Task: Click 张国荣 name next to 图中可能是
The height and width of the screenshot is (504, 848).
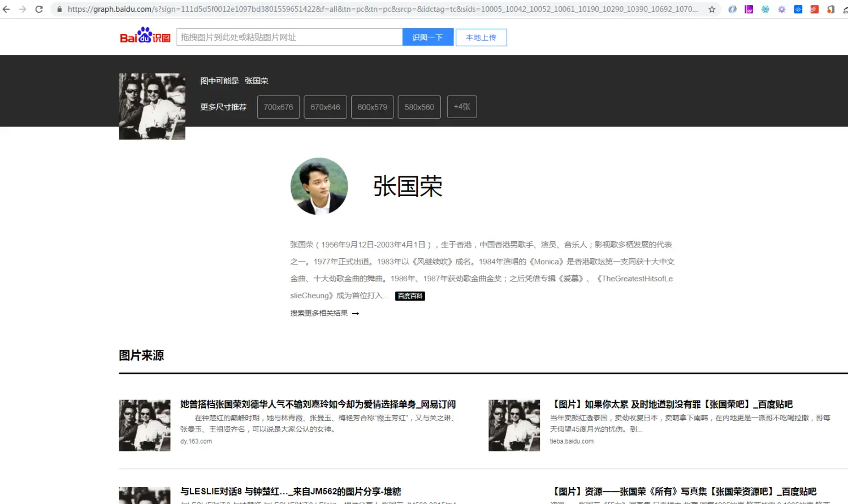Action: click(257, 81)
